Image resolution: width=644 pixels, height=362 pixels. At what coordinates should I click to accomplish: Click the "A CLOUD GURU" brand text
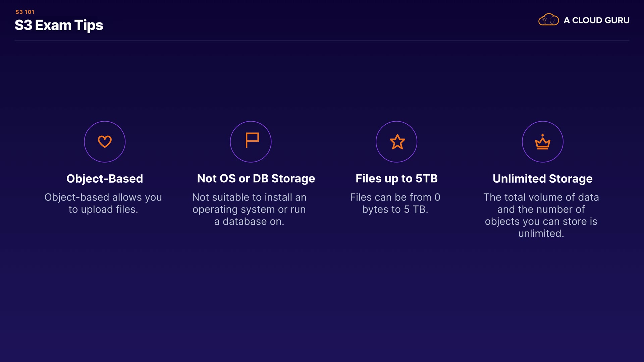(x=596, y=20)
